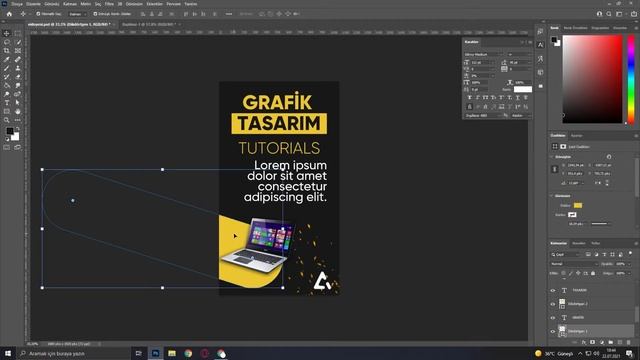Image resolution: width=640 pixels, height=360 pixels.
Task: Reset transform icon in Dönüştür section
Action: (609, 157)
